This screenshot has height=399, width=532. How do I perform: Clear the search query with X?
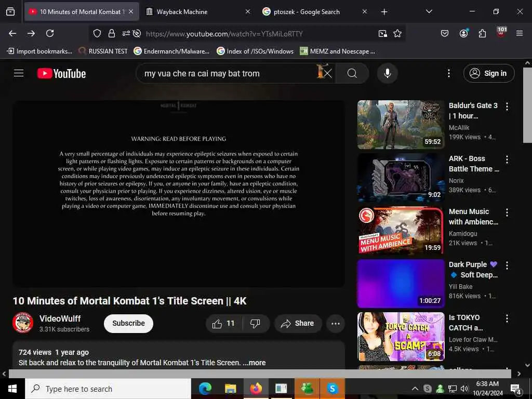[x=327, y=73]
